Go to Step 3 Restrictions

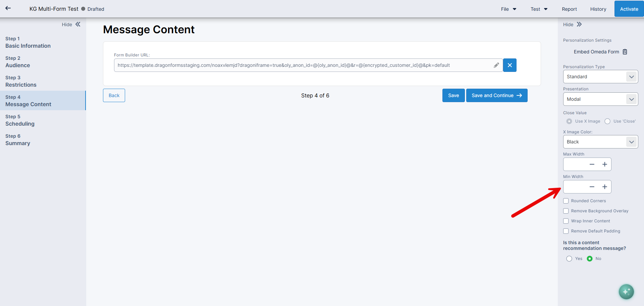[43, 81]
